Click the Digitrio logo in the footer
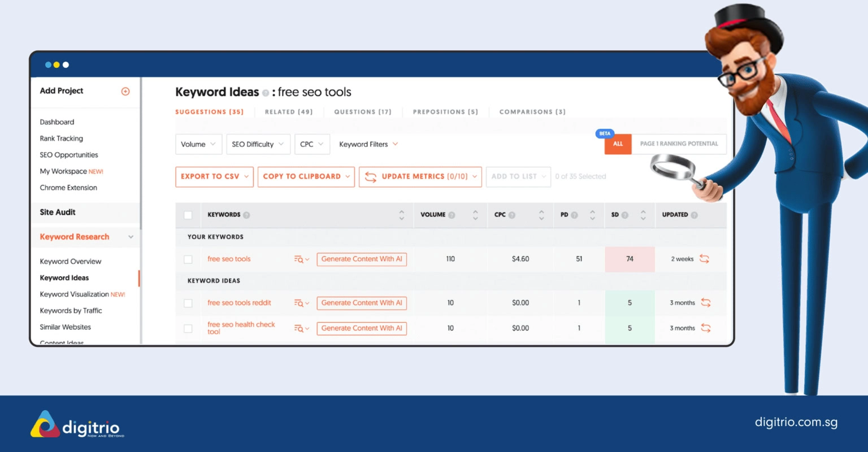Image resolution: width=868 pixels, height=452 pixels. (x=76, y=423)
